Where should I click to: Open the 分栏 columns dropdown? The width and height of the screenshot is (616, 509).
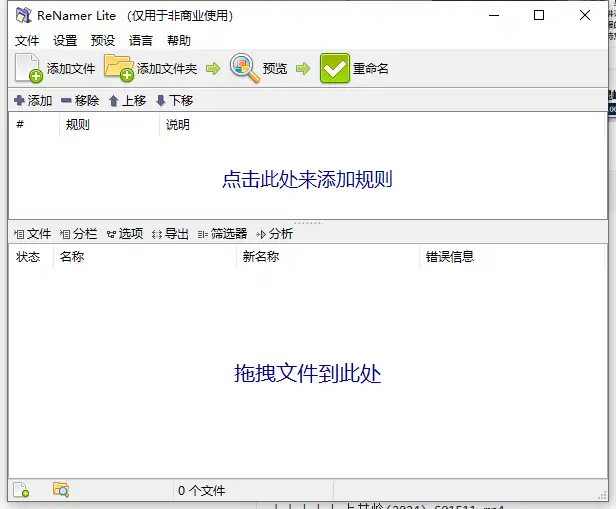[x=79, y=234]
